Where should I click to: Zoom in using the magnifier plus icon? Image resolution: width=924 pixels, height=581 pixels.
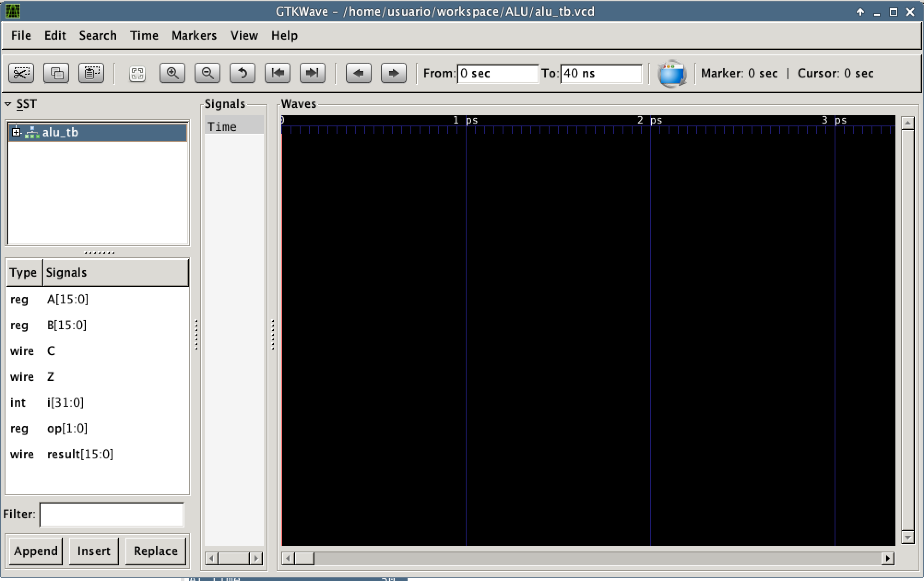(172, 73)
